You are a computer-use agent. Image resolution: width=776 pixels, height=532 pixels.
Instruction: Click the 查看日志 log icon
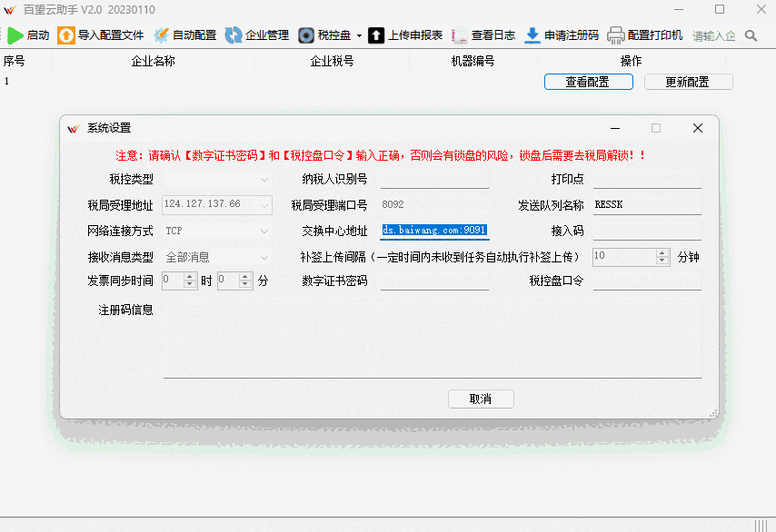coord(459,35)
